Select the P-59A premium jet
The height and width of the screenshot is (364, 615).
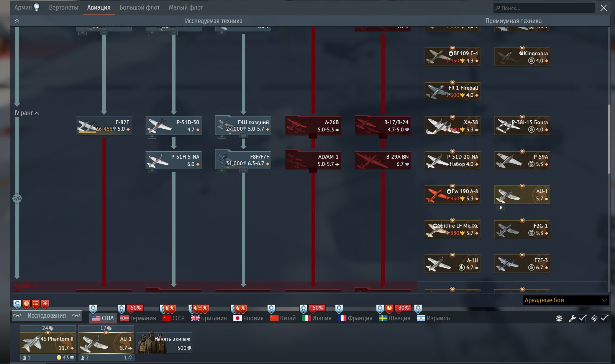click(x=522, y=160)
